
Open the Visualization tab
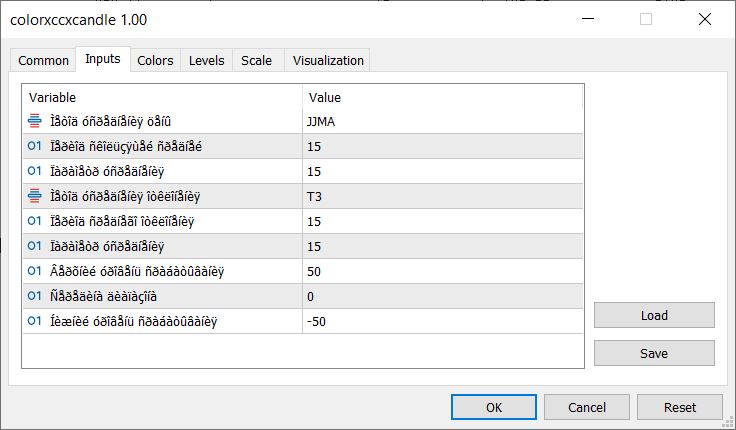click(328, 61)
